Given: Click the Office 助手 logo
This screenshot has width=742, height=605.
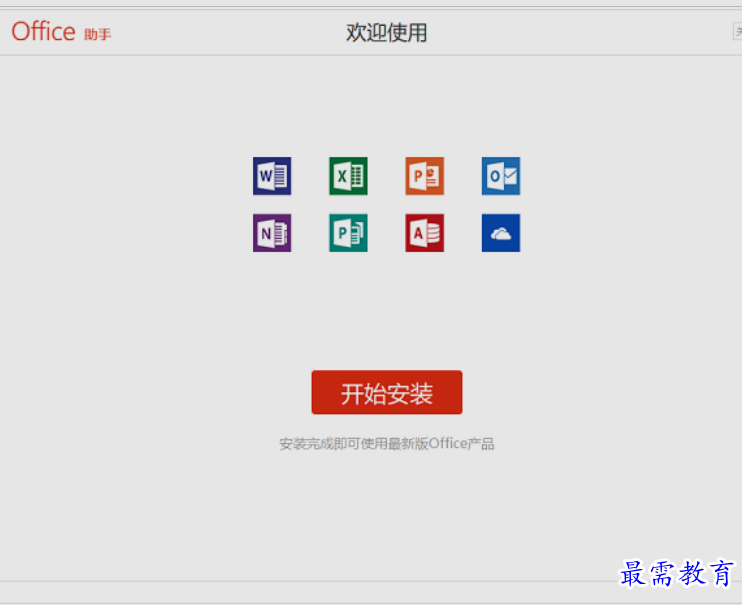Looking at the screenshot, I should tap(62, 32).
